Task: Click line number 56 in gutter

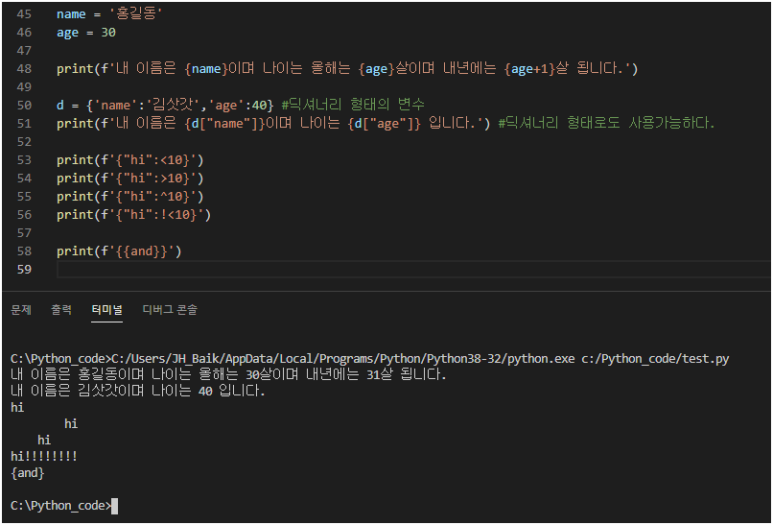Action: [x=24, y=214]
